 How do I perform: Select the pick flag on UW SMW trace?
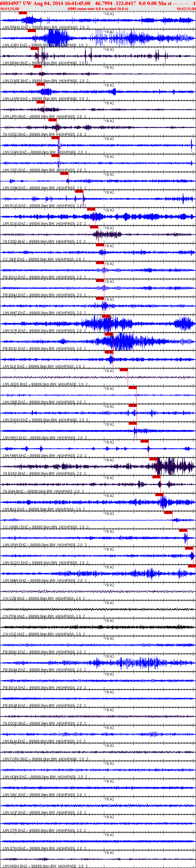(x=192, y=566)
